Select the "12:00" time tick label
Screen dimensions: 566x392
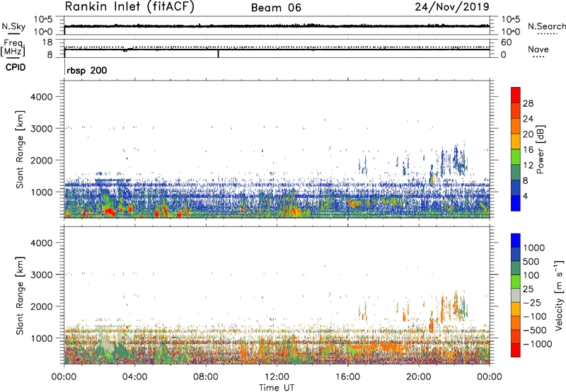click(x=277, y=377)
